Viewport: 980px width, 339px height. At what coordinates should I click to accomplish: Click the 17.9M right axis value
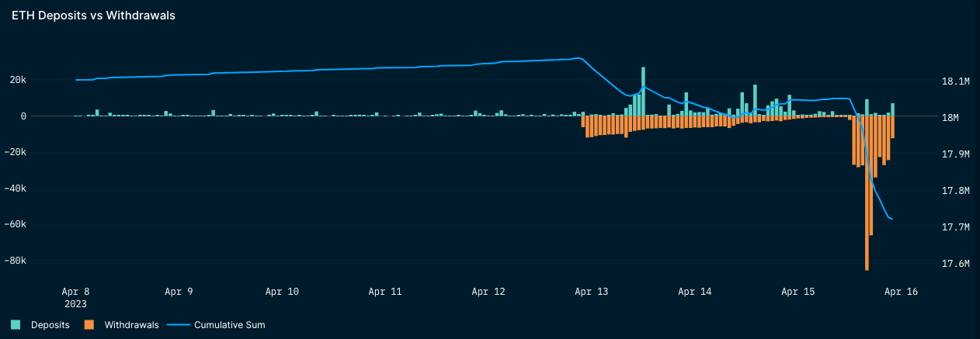[954, 154]
